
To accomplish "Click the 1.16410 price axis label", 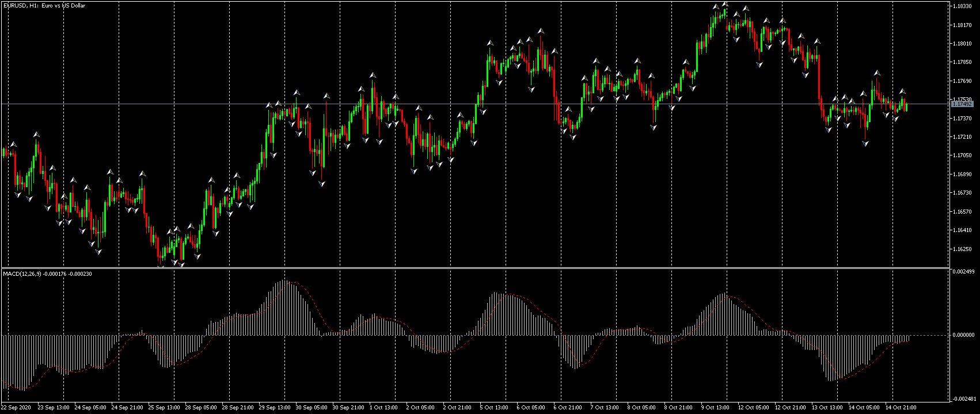I will [962, 230].
